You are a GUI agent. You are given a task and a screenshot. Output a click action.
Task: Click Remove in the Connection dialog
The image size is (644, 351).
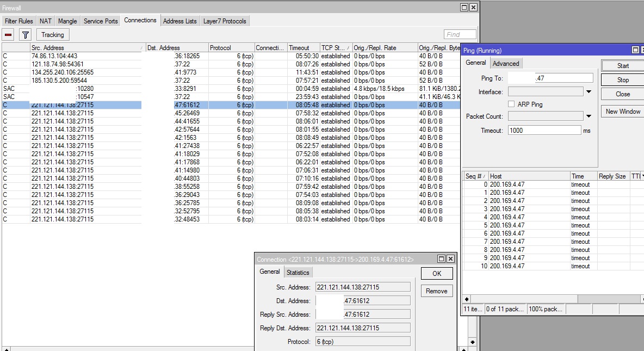coord(436,291)
